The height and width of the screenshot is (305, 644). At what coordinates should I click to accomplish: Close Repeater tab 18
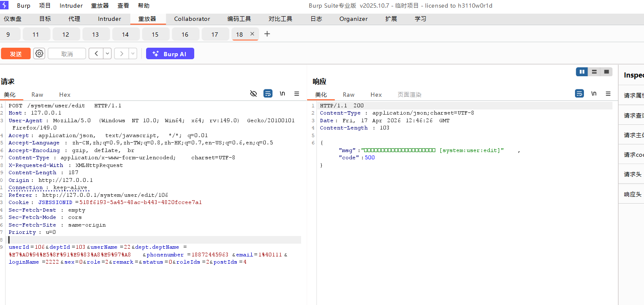tap(252, 34)
